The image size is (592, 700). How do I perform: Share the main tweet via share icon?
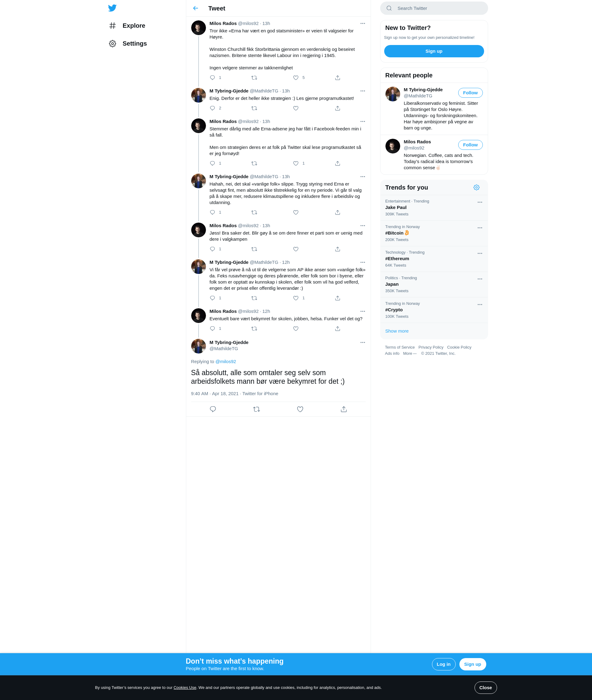click(344, 409)
